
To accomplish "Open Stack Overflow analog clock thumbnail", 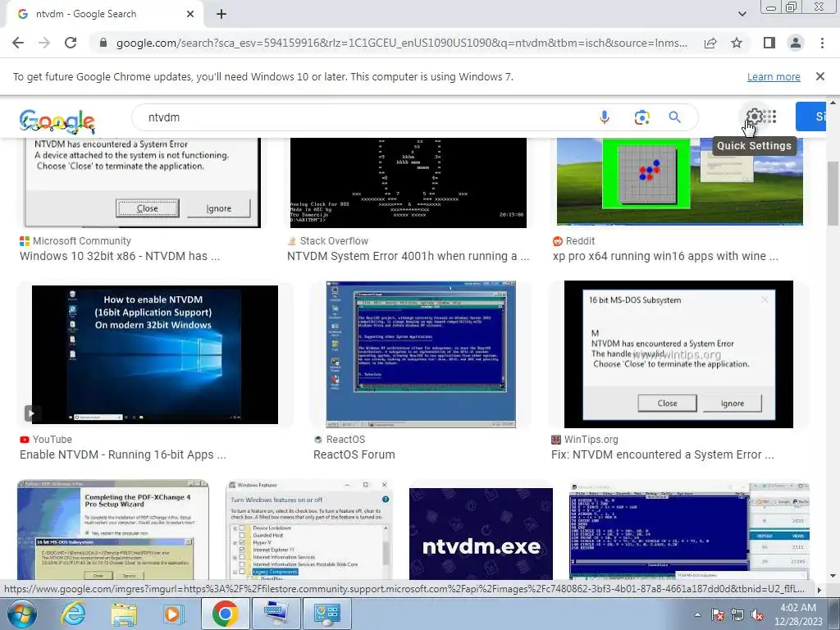I will coord(409,182).
